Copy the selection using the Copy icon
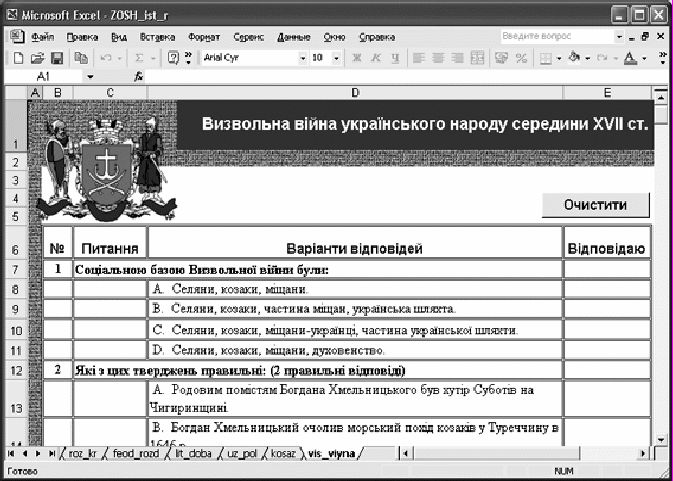This screenshot has height=481, width=673. coord(81,58)
